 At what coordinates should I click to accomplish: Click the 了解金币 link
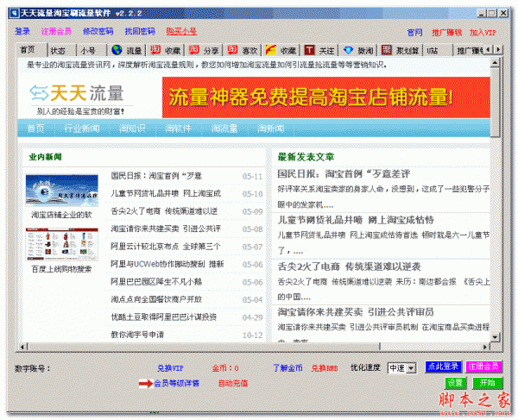(x=287, y=368)
